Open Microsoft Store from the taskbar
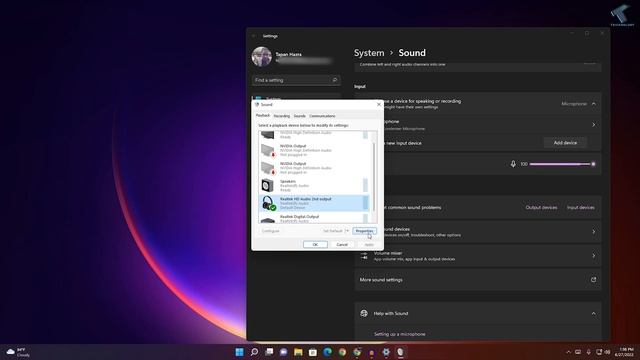Viewport: 640px width, 360px height. pyautogui.click(x=313, y=352)
